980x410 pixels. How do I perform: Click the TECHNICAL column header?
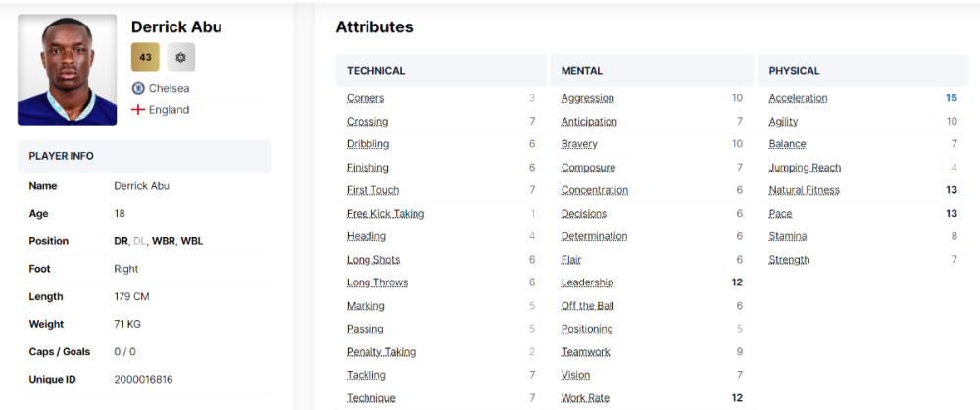click(x=375, y=71)
